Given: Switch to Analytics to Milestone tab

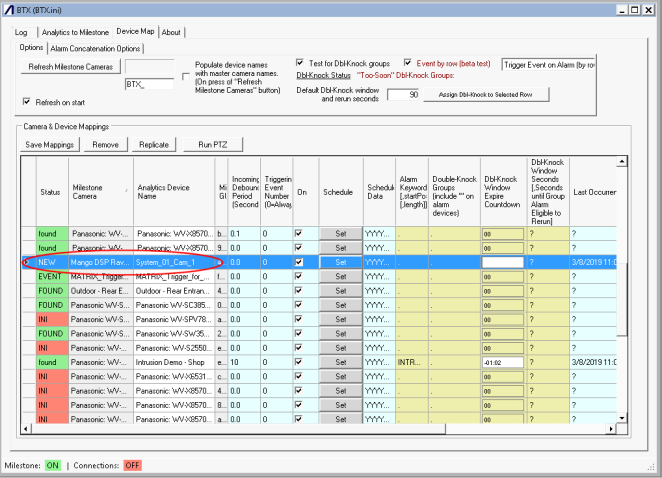Looking at the screenshot, I should pos(75,33).
